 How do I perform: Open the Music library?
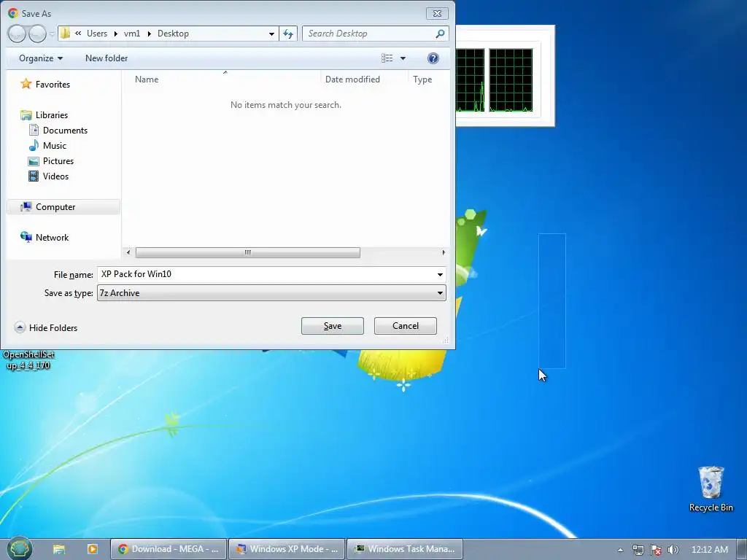pos(54,145)
